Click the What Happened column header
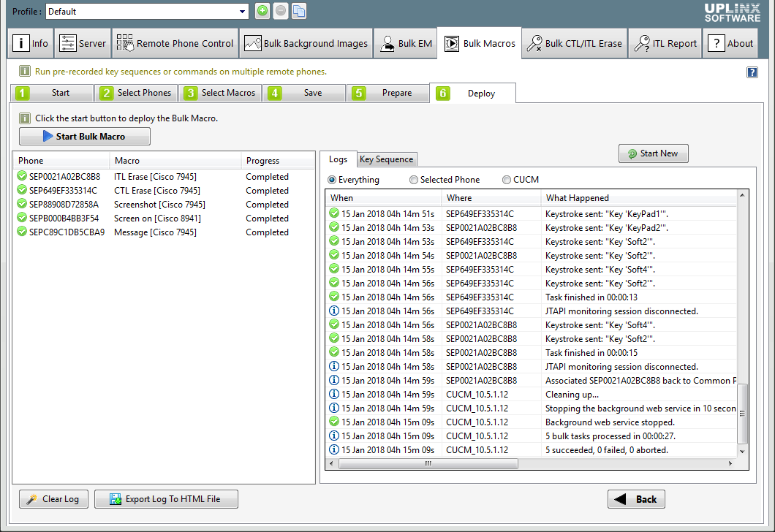Image resolution: width=775 pixels, height=532 pixels. point(638,198)
